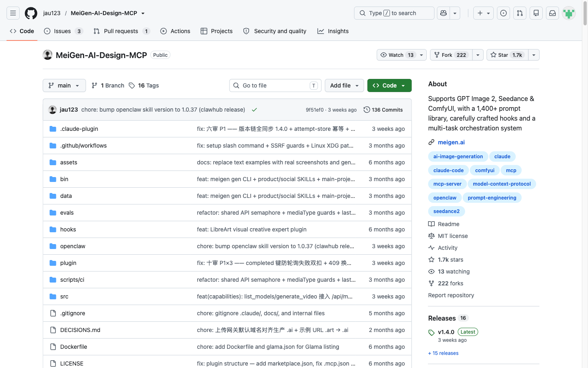Expand the Star lists dropdown arrow
588x368 pixels.
point(534,55)
